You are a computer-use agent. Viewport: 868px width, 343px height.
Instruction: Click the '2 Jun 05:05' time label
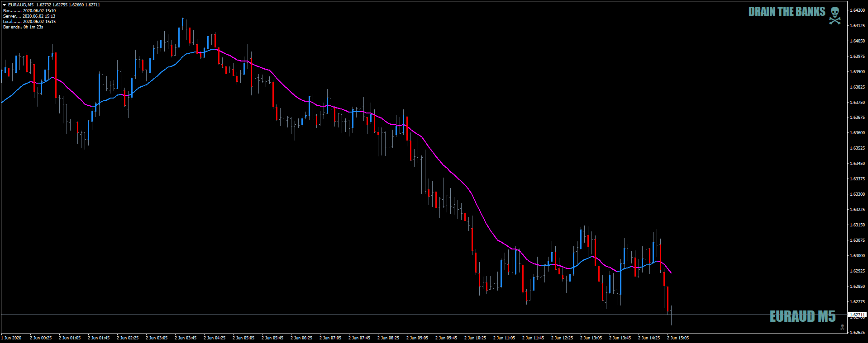pyautogui.click(x=243, y=338)
